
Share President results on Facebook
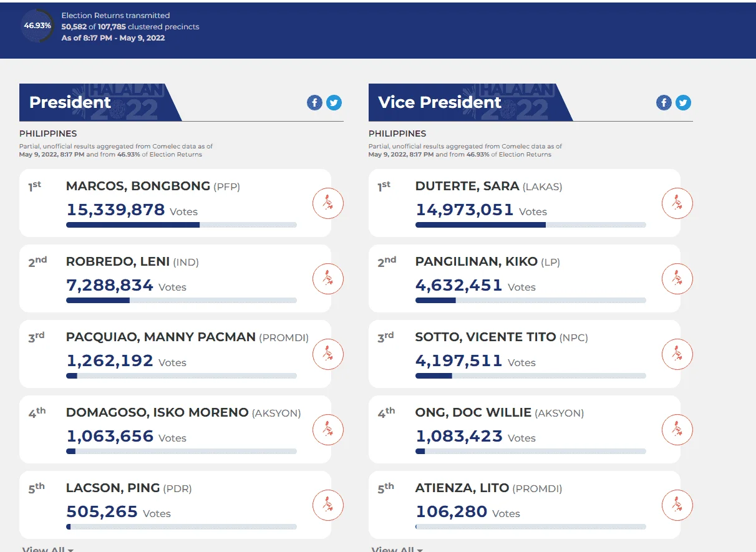tap(314, 103)
